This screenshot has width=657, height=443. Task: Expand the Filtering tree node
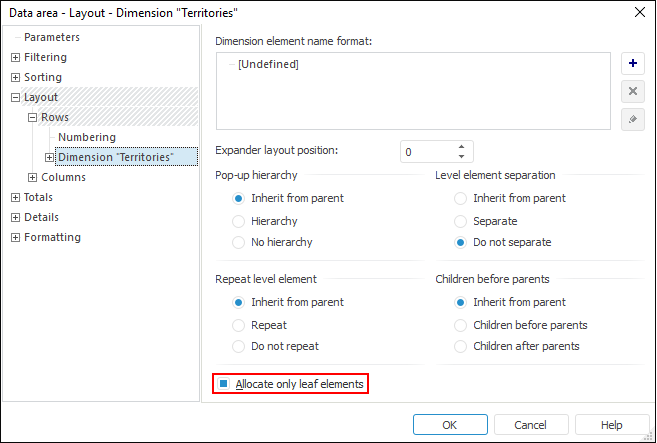click(x=15, y=58)
